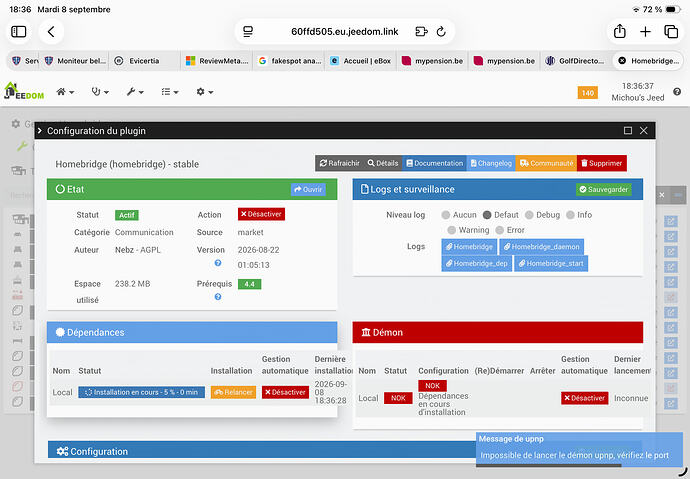Open the 140 messages badge
The height and width of the screenshot is (479, 690).
(587, 93)
